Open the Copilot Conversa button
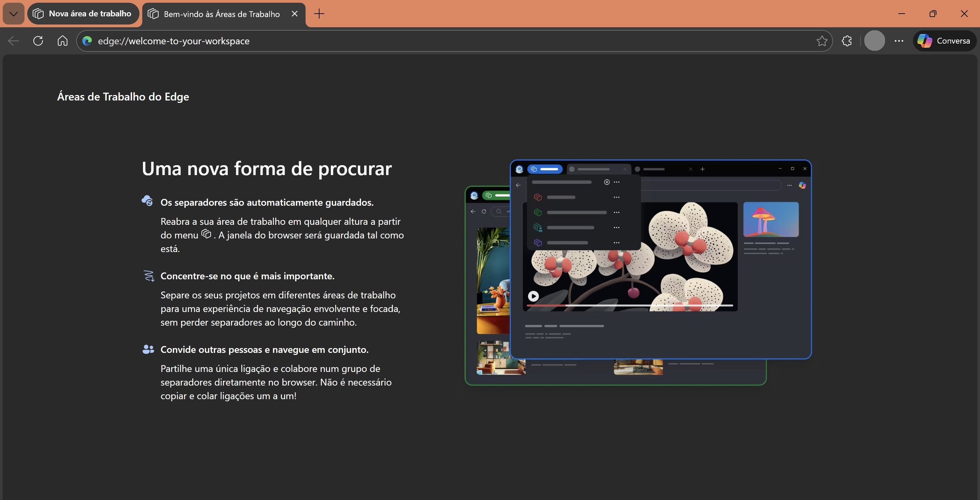The height and width of the screenshot is (500, 980). click(x=944, y=41)
